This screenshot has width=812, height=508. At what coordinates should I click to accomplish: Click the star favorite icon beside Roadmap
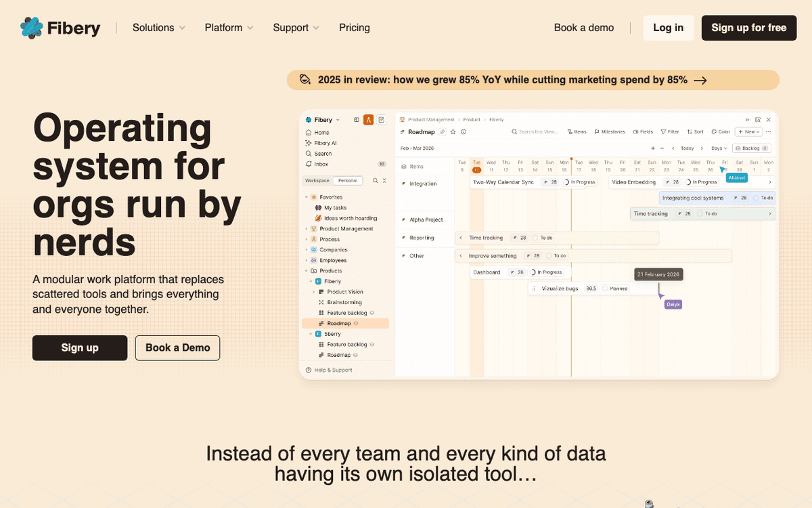[453, 132]
